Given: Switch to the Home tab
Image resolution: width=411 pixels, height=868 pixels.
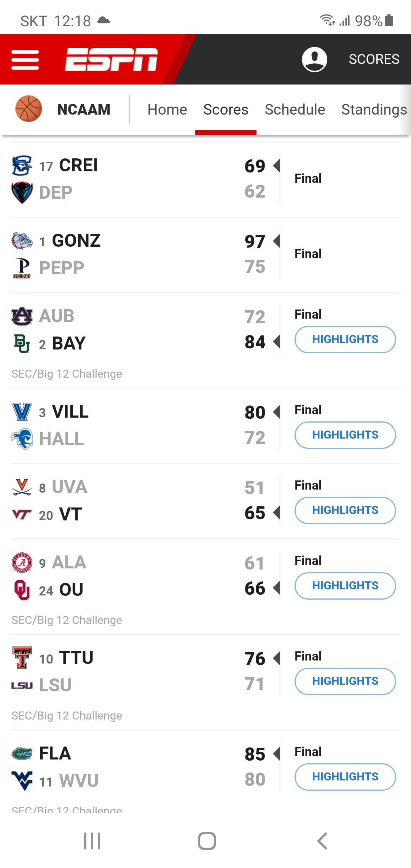Looking at the screenshot, I should pos(167,110).
